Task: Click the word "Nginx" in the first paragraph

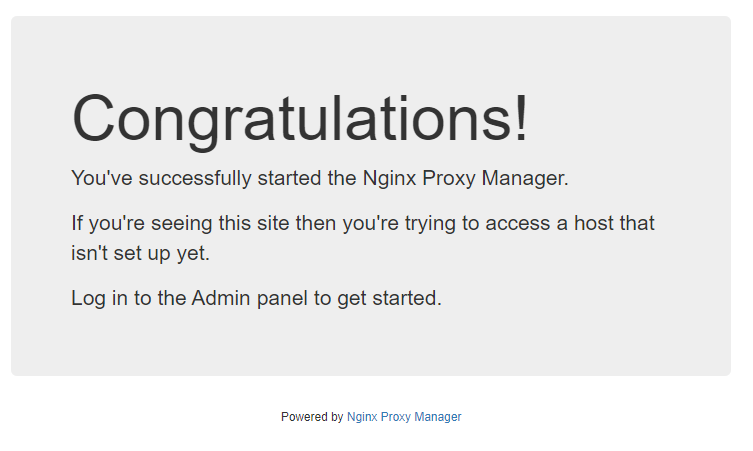Action: click(x=389, y=179)
